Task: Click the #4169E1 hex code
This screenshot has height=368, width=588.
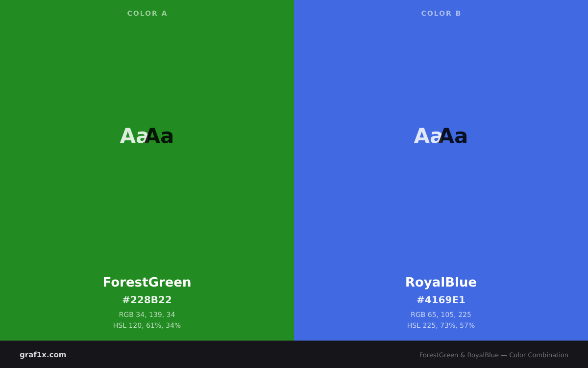Action: tap(441, 300)
